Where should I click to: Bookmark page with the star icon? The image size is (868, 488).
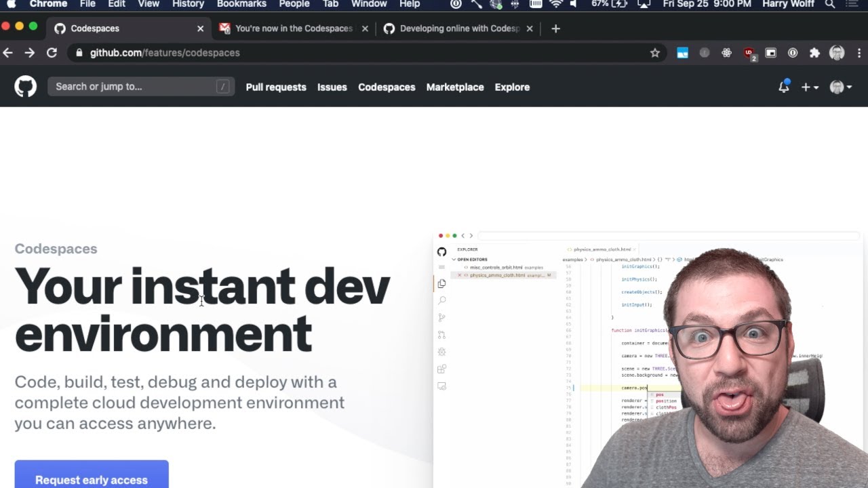(x=654, y=53)
